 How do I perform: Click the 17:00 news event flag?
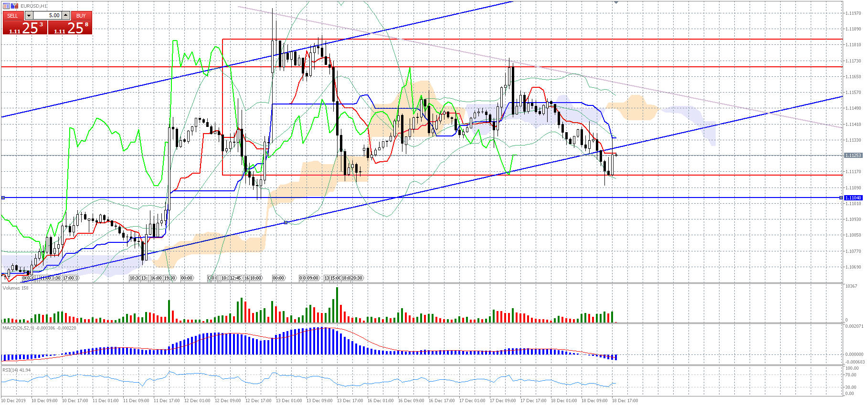(x=69, y=278)
